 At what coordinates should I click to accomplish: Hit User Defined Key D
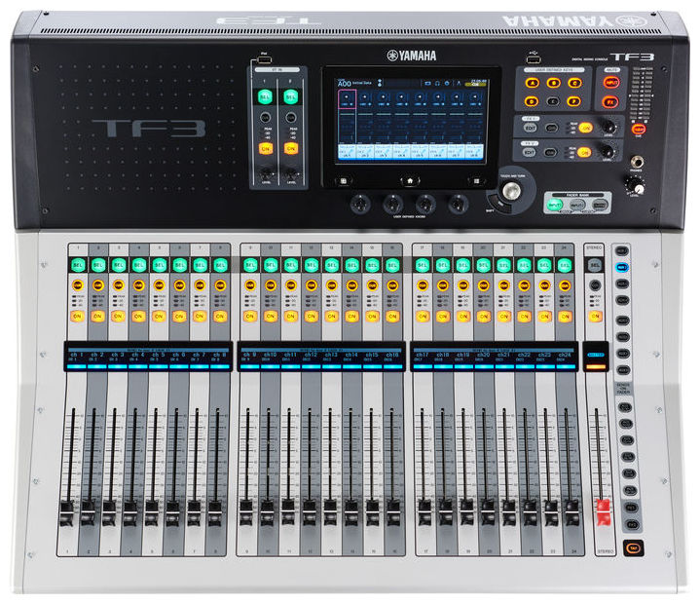point(532,101)
